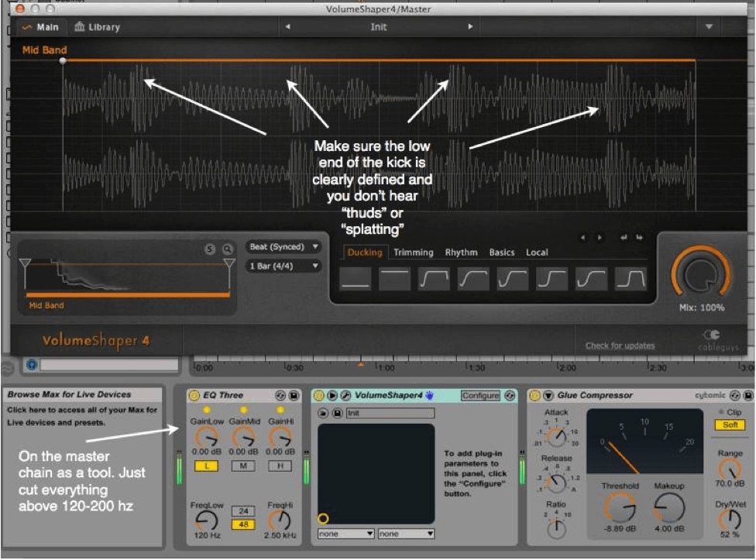Choose the flat high line curve preset

tap(394, 279)
